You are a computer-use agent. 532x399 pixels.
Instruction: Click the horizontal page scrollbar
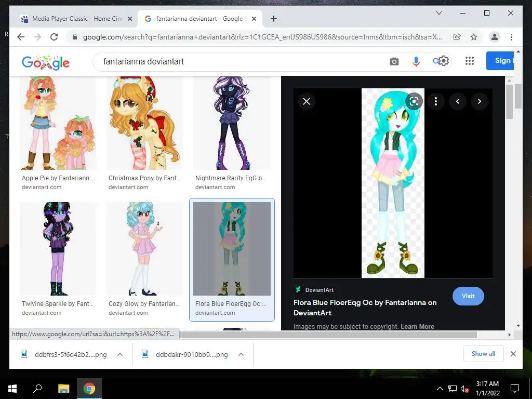tap(328, 335)
